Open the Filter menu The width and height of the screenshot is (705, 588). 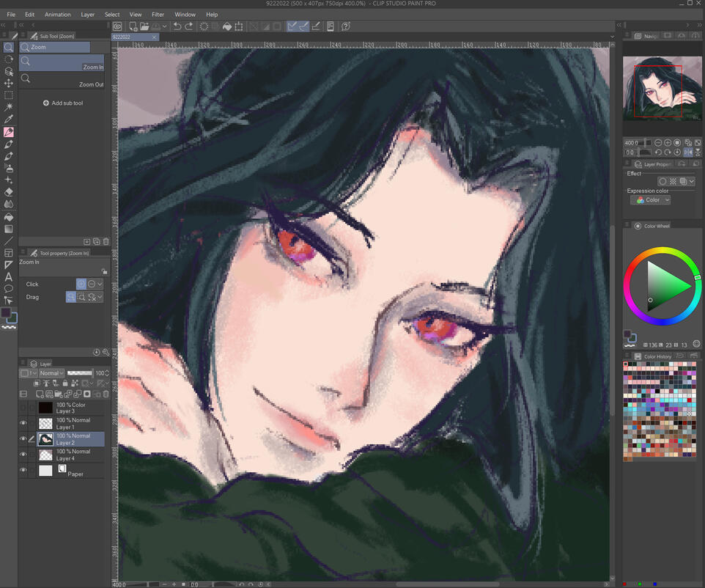[x=158, y=15]
